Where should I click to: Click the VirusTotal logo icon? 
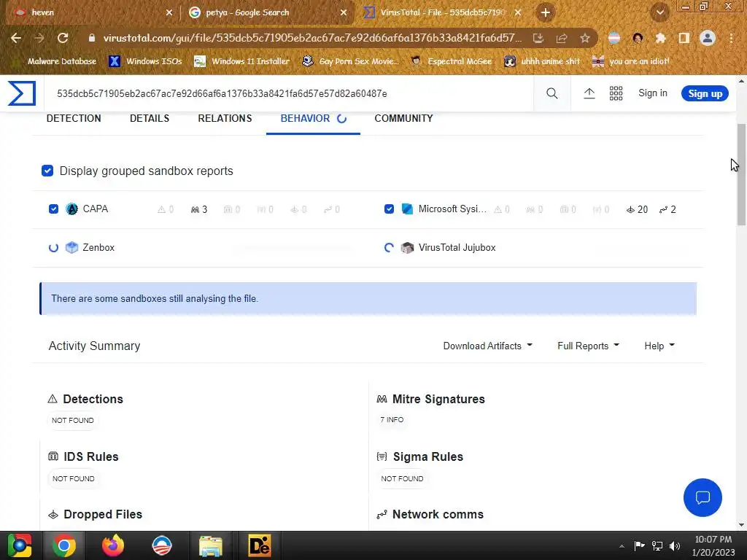(22, 93)
